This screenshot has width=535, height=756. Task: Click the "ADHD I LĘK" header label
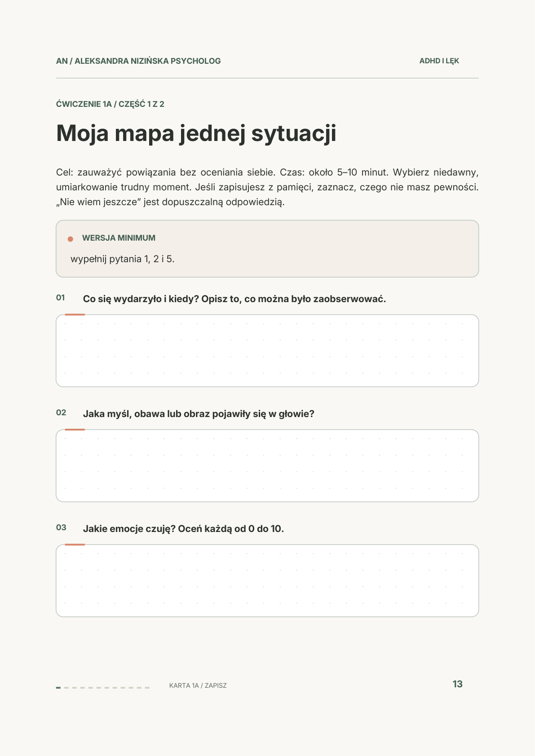439,61
